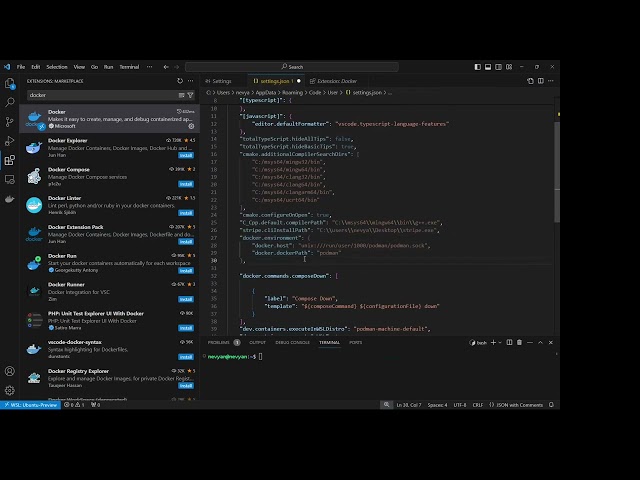The width and height of the screenshot is (640, 480).
Task: Go back with the navigation arrow
Action: pyautogui.click(x=166, y=67)
